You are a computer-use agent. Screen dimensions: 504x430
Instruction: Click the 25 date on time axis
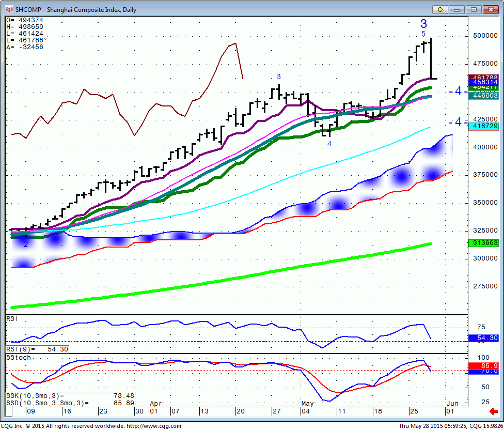(414, 411)
